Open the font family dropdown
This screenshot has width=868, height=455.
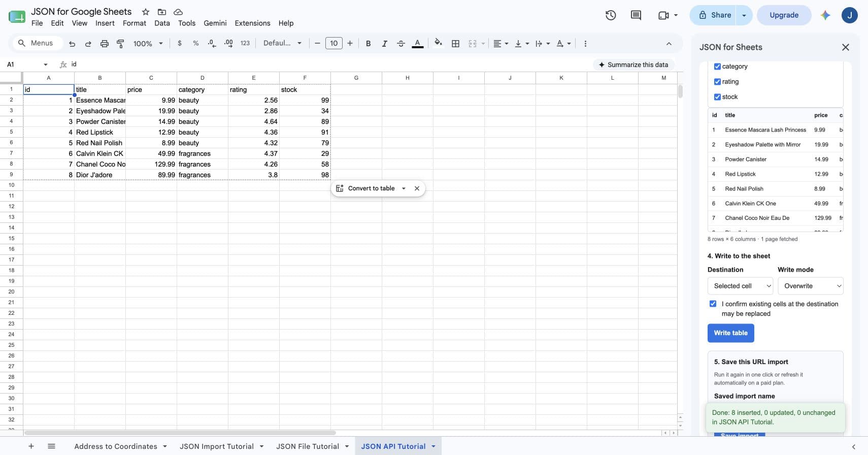[x=282, y=44]
